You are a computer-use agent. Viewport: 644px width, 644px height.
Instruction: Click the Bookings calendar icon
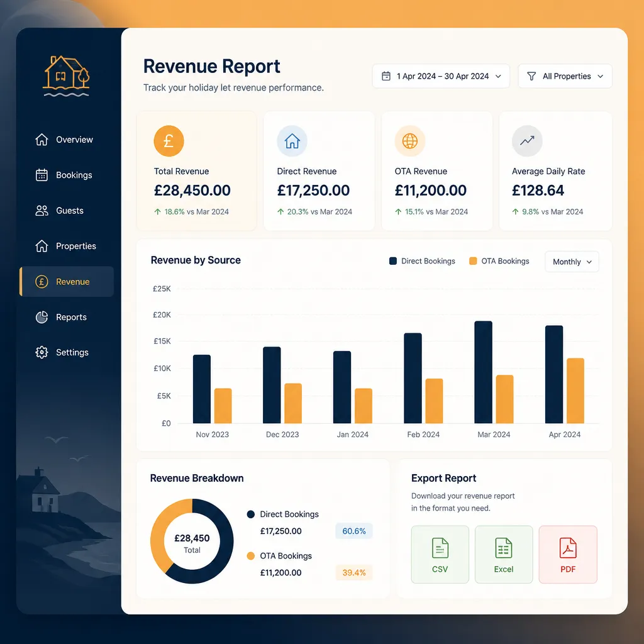click(42, 175)
